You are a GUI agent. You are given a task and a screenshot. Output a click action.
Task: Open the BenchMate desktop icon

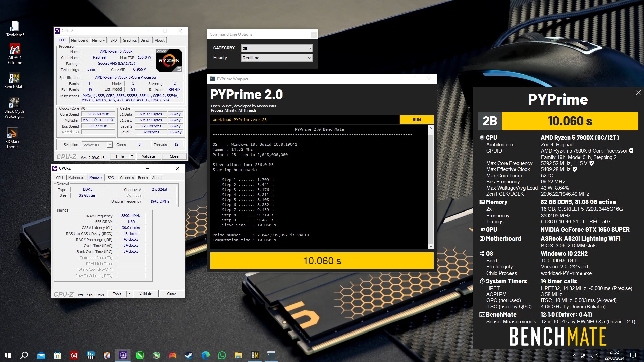point(14,81)
